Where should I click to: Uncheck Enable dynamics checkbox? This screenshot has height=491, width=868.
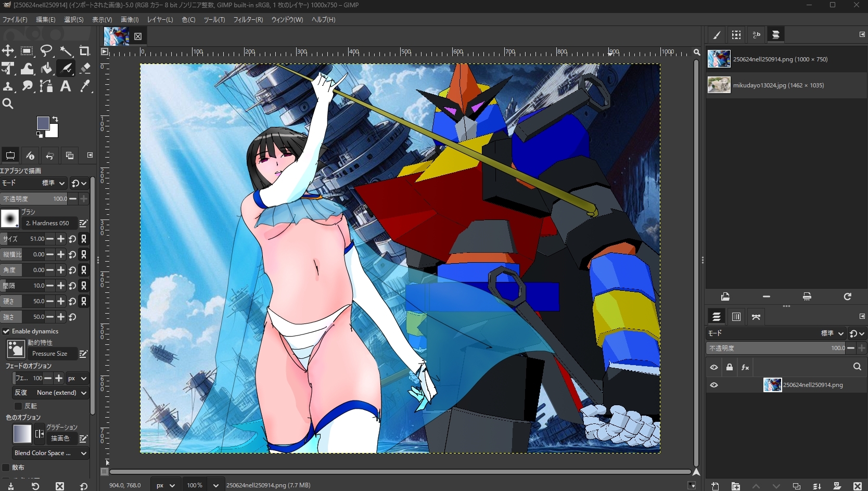[x=6, y=331]
